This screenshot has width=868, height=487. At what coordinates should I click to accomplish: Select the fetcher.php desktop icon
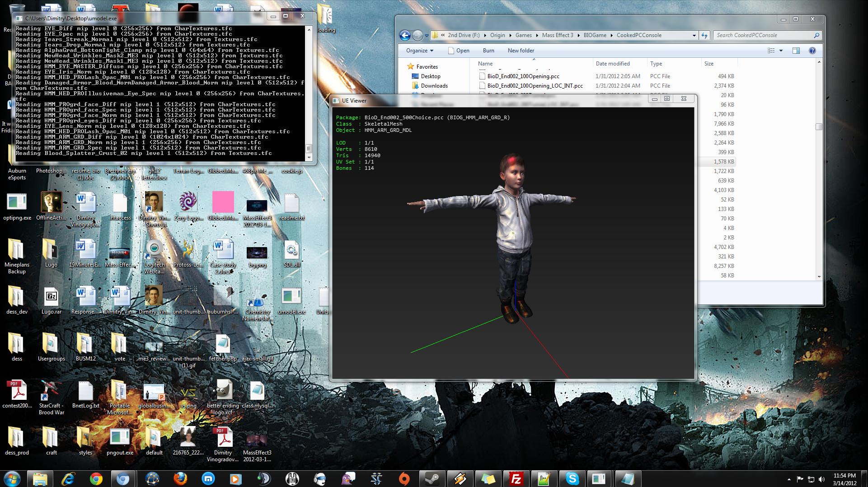point(223,348)
